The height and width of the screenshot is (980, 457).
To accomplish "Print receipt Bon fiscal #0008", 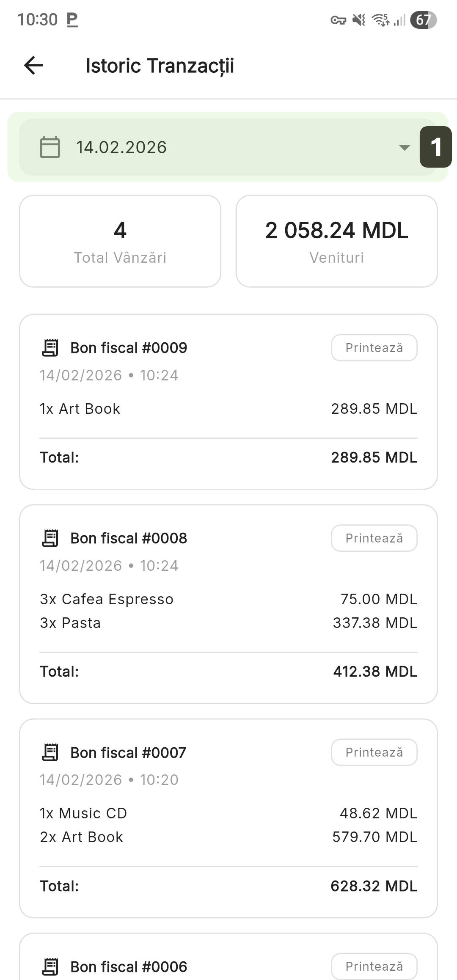I will pos(374,538).
